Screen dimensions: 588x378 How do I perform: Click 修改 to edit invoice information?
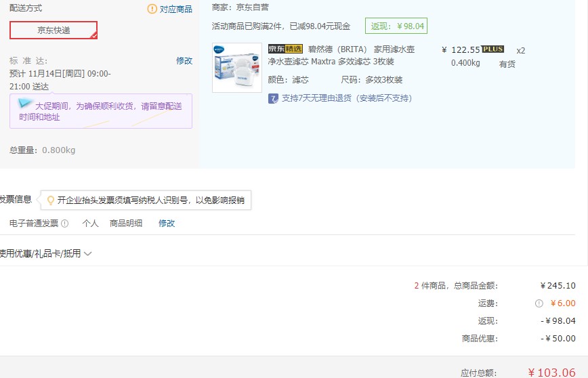click(167, 223)
